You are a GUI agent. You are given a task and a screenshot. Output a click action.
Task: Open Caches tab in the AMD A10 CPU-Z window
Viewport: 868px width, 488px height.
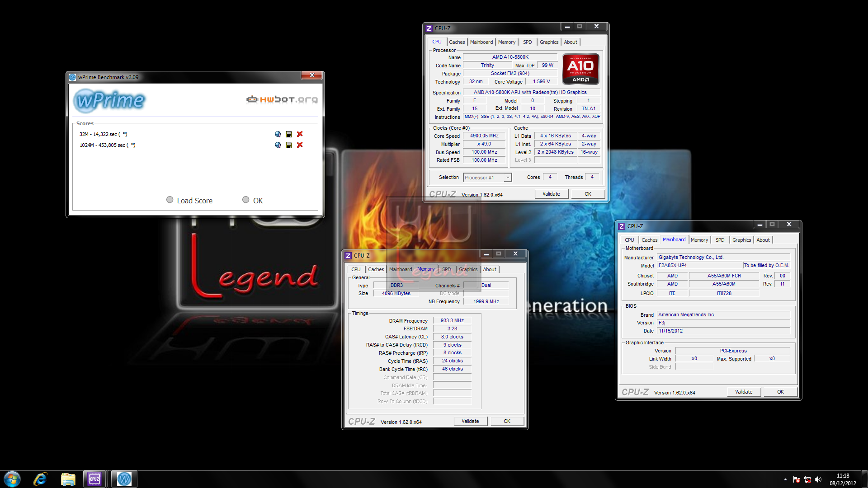click(457, 42)
